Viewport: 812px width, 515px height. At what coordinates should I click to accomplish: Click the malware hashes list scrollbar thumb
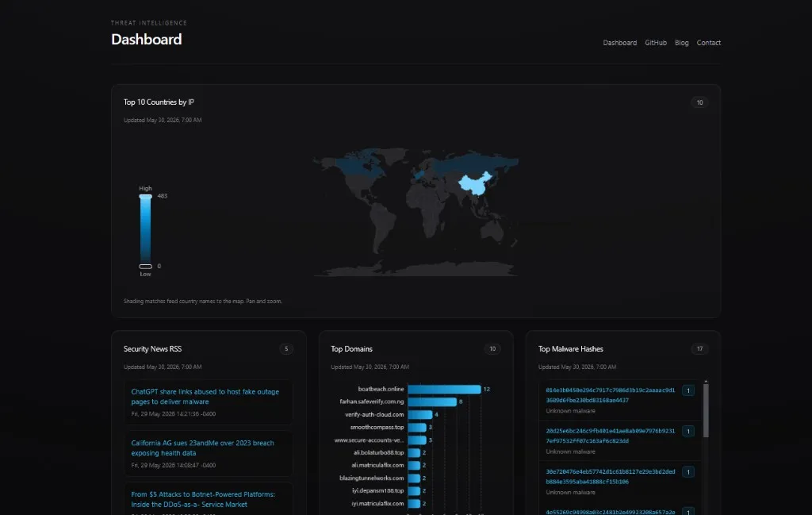706,411
